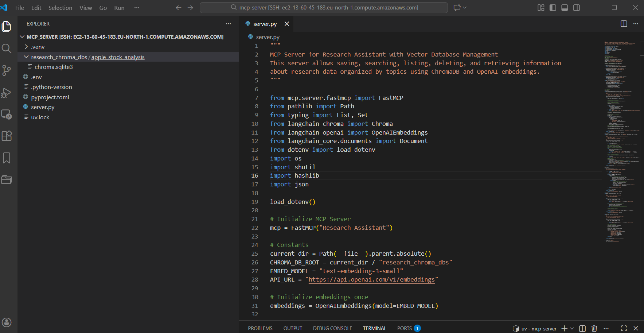Open the Copilot chat icon in title bar
This screenshot has width=644, height=333.
point(457,8)
